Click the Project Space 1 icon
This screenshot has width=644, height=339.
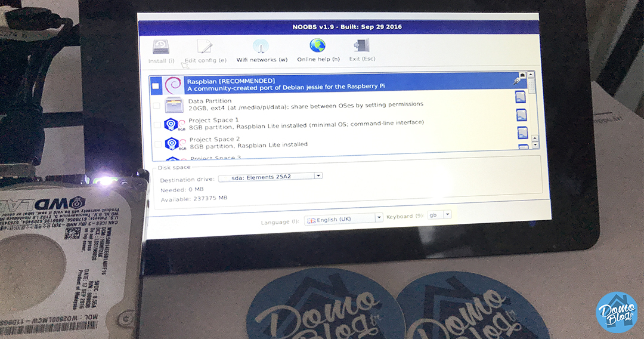tap(175, 124)
